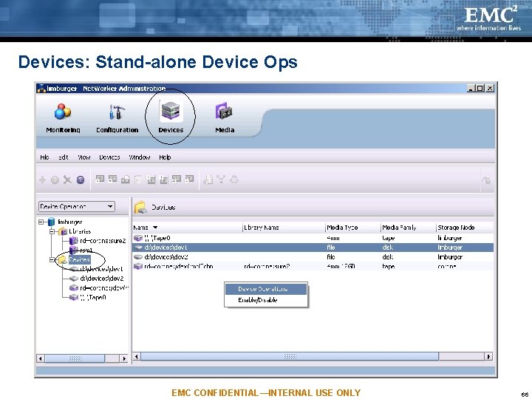The width and height of the screenshot is (532, 399).
Task: Open the Window menu
Action: pos(140,157)
